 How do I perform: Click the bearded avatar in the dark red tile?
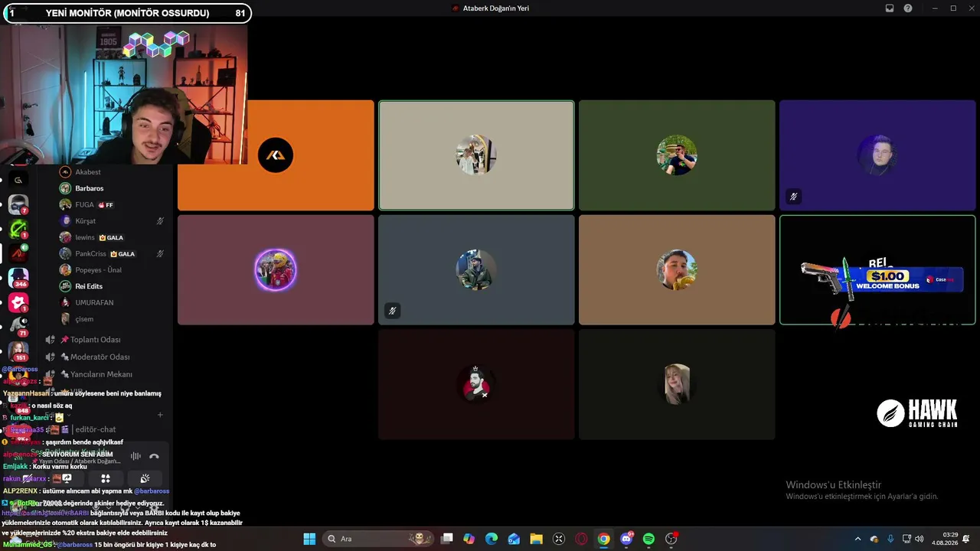[x=476, y=383]
